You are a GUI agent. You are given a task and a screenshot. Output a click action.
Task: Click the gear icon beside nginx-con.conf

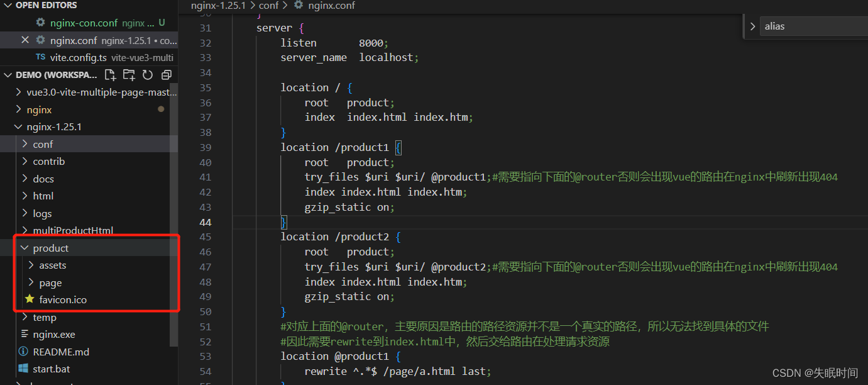click(x=40, y=23)
